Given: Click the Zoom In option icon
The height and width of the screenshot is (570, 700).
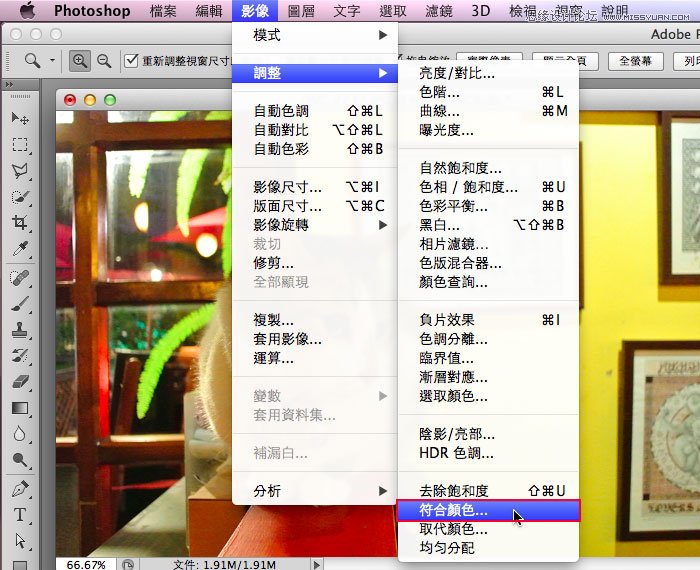Looking at the screenshot, I should pyautogui.click(x=79, y=61).
